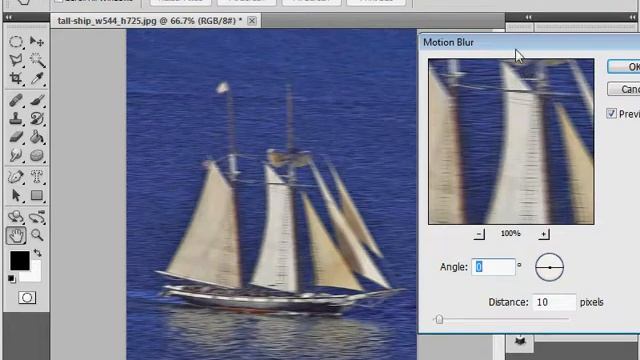Image resolution: width=640 pixels, height=360 pixels.
Task: Click the tall-ship_w544_h725.jpg document tab
Action: (x=149, y=21)
